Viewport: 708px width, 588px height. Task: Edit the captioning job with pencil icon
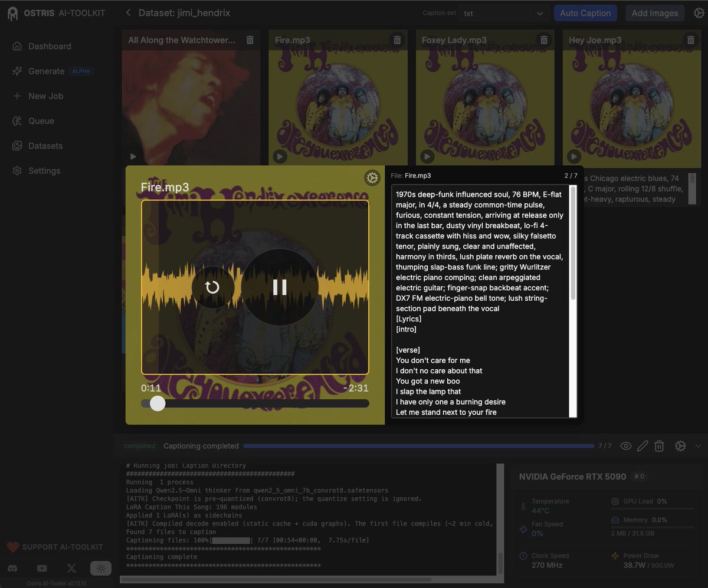[x=643, y=446]
